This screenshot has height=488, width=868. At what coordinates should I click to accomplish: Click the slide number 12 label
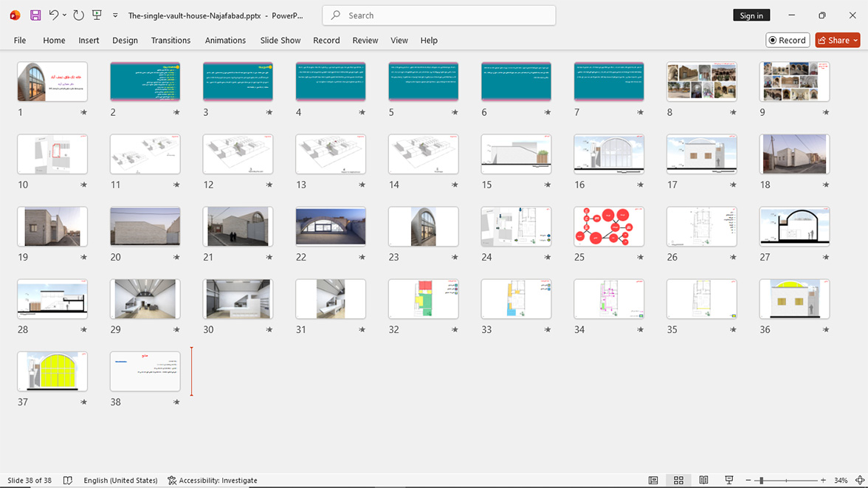coord(208,185)
